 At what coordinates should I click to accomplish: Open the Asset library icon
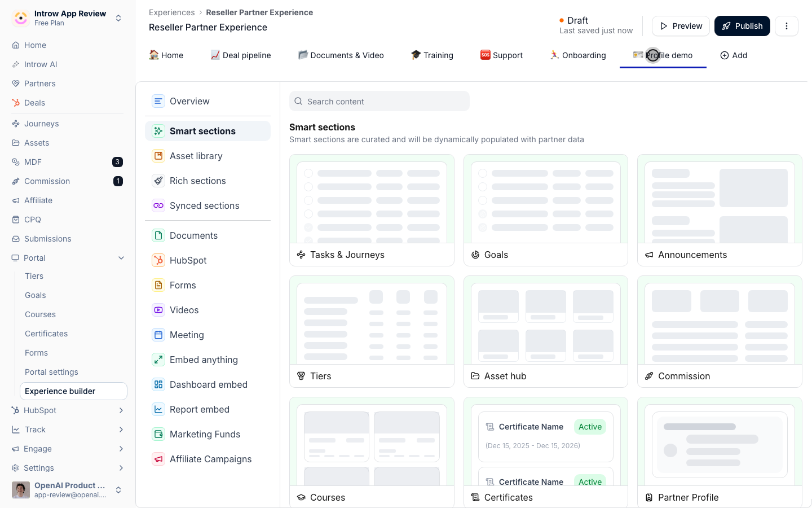[x=158, y=156]
